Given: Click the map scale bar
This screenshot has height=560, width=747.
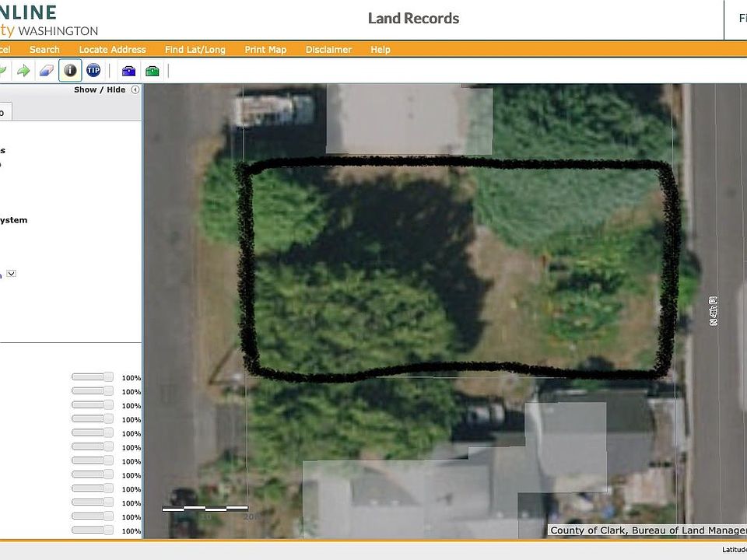Looking at the screenshot, I should click(x=205, y=509).
